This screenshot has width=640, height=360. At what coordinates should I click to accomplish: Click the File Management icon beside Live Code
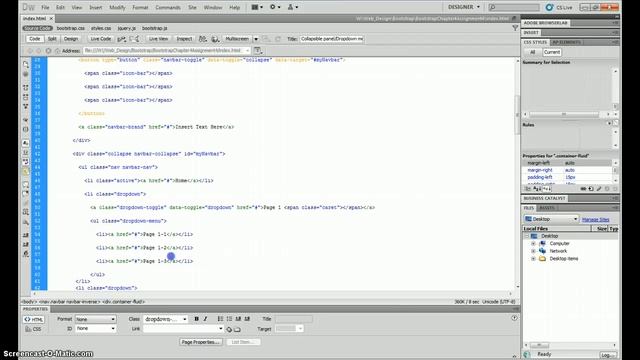tap(122, 39)
